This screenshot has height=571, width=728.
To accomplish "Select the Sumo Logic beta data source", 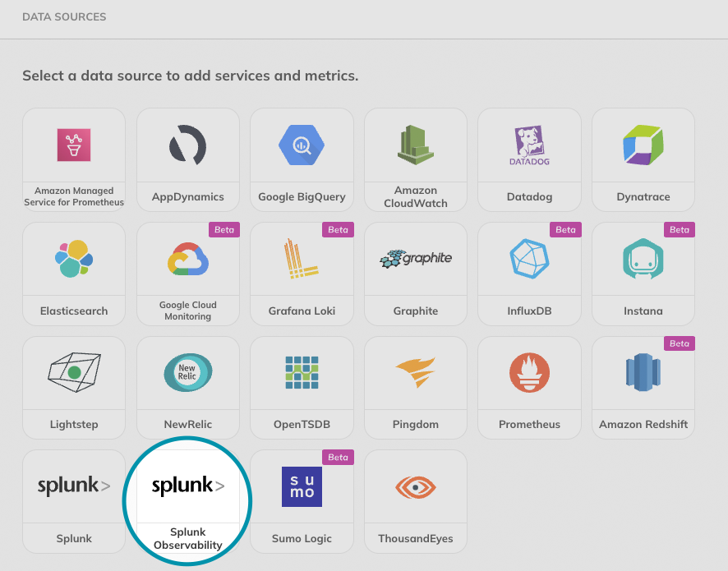I will tap(302, 486).
